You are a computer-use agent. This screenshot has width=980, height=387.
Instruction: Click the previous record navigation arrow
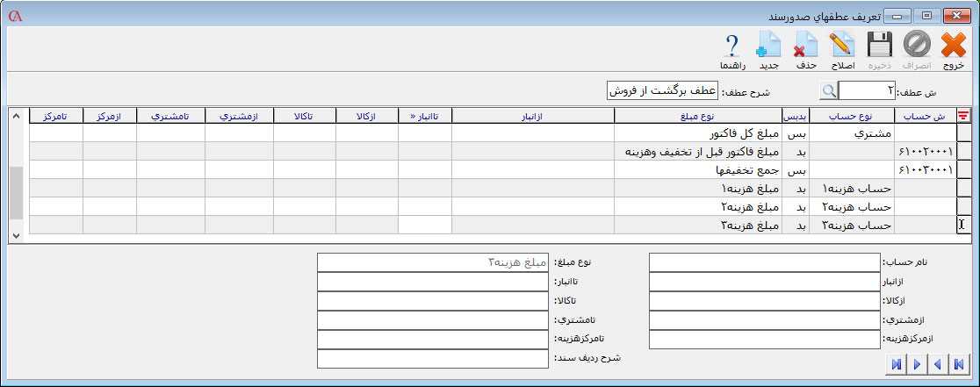tap(938, 364)
